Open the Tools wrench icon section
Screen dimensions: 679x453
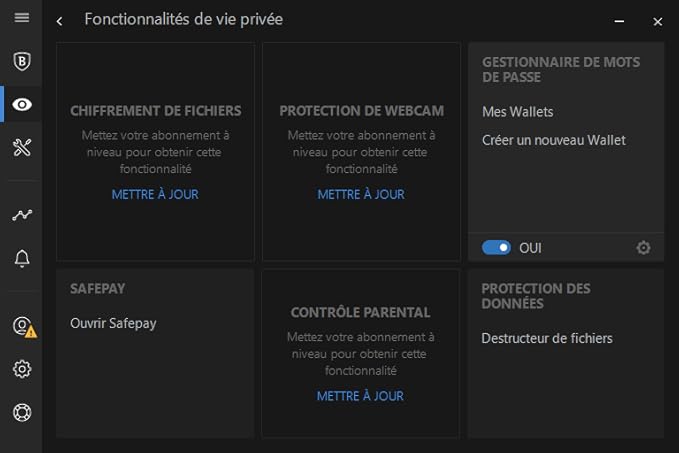click(x=21, y=148)
